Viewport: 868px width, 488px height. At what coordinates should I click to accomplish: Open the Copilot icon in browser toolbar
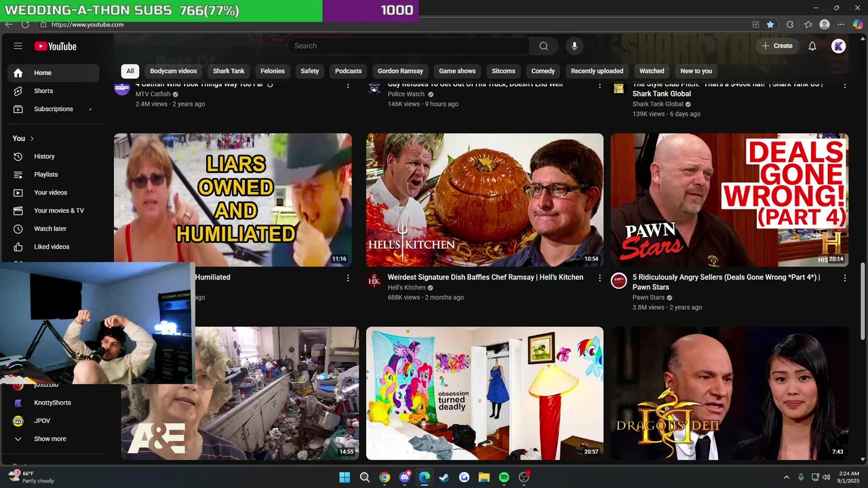pos(857,24)
